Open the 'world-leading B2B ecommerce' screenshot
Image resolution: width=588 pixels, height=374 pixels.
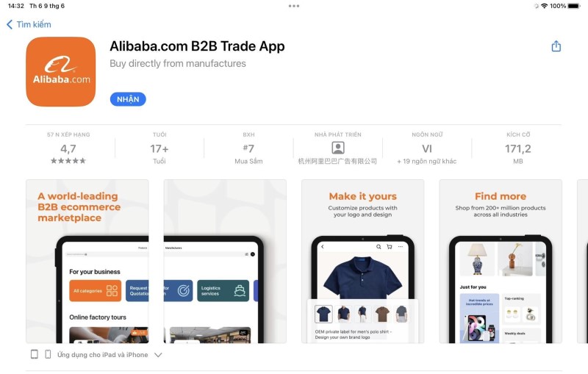click(87, 261)
